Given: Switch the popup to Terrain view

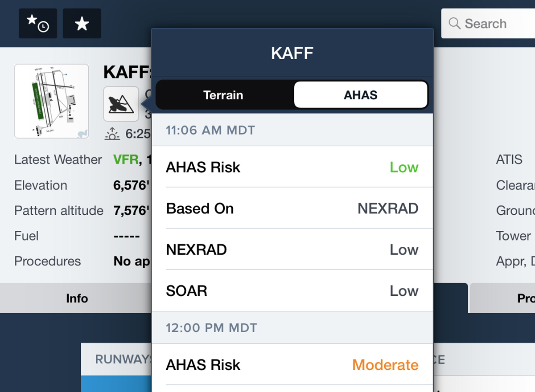Looking at the screenshot, I should (x=223, y=94).
